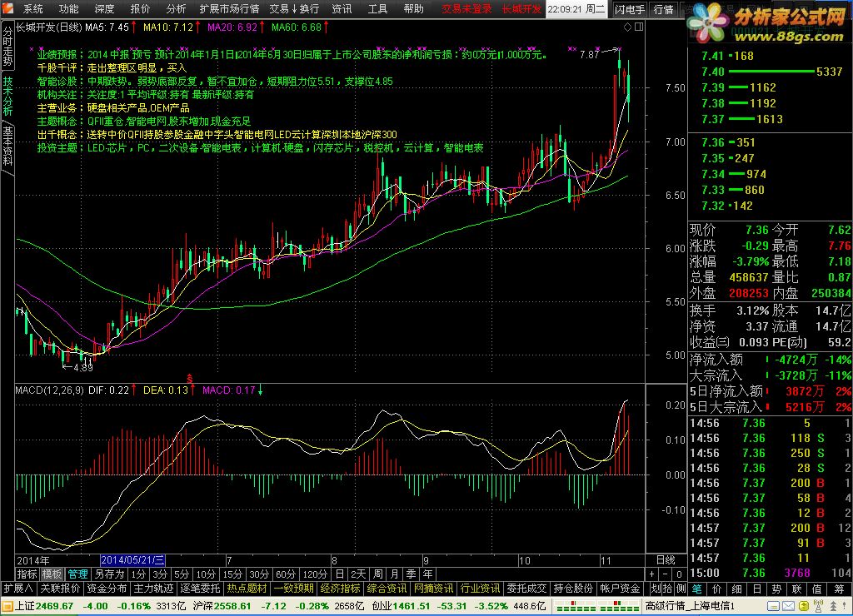Open the 工具 menu
Viewport: 853px width, 616px height.
[x=377, y=8]
